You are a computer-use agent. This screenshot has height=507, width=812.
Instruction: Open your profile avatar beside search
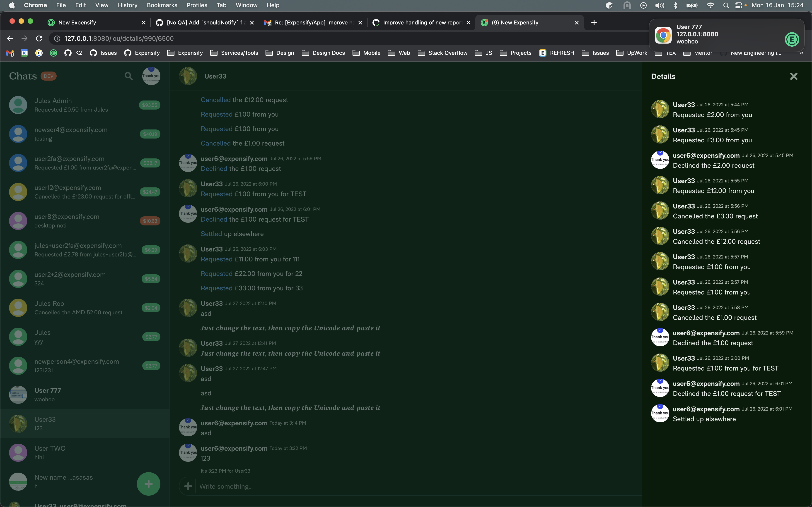click(x=151, y=76)
